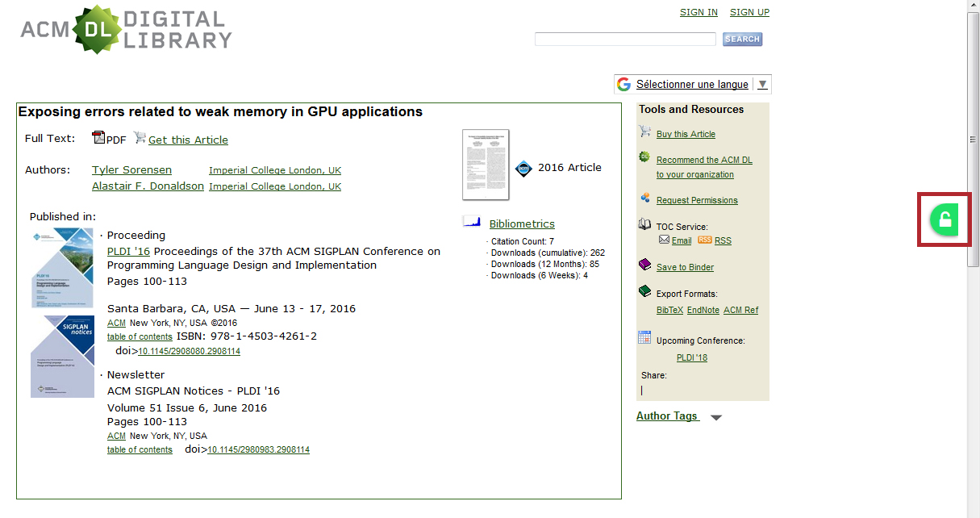980x518 pixels.
Task: Click the Bibliometrics chart icon
Action: (473, 221)
